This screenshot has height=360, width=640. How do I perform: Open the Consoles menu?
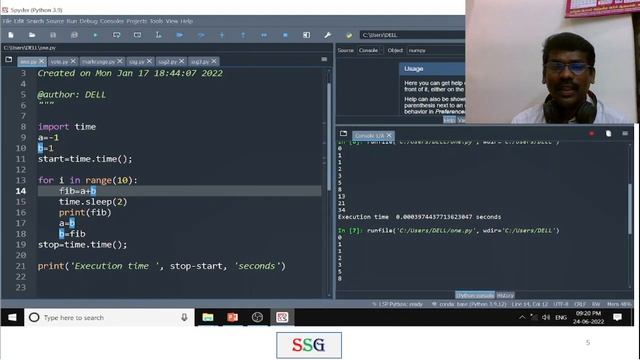pyautogui.click(x=111, y=21)
